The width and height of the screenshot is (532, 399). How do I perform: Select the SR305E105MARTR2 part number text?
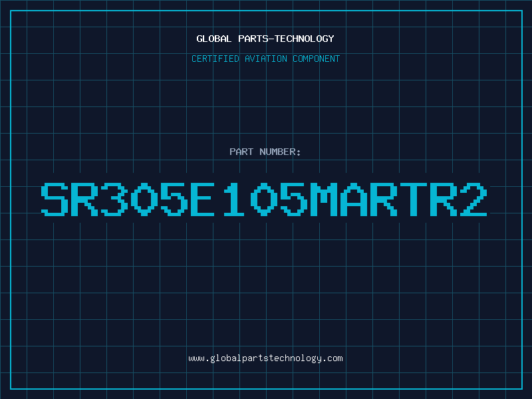coord(264,199)
